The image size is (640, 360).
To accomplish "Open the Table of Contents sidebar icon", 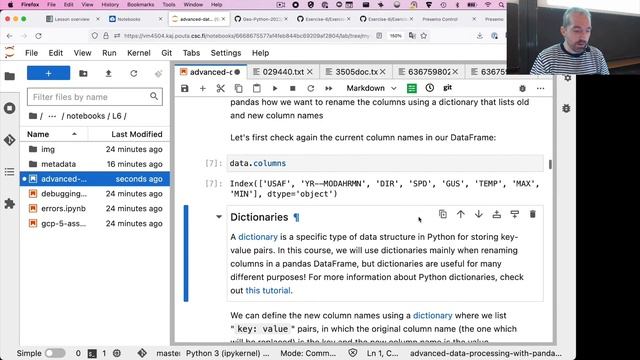I will pyautogui.click(x=10, y=172).
